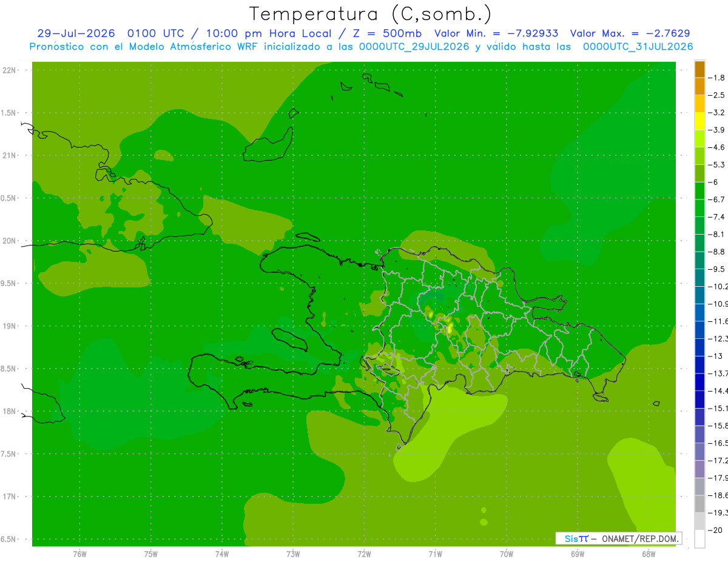Viewport: 728px width, 562px height.
Task: Pick the green swatch between -6 and -6.7
Action: 699,191
